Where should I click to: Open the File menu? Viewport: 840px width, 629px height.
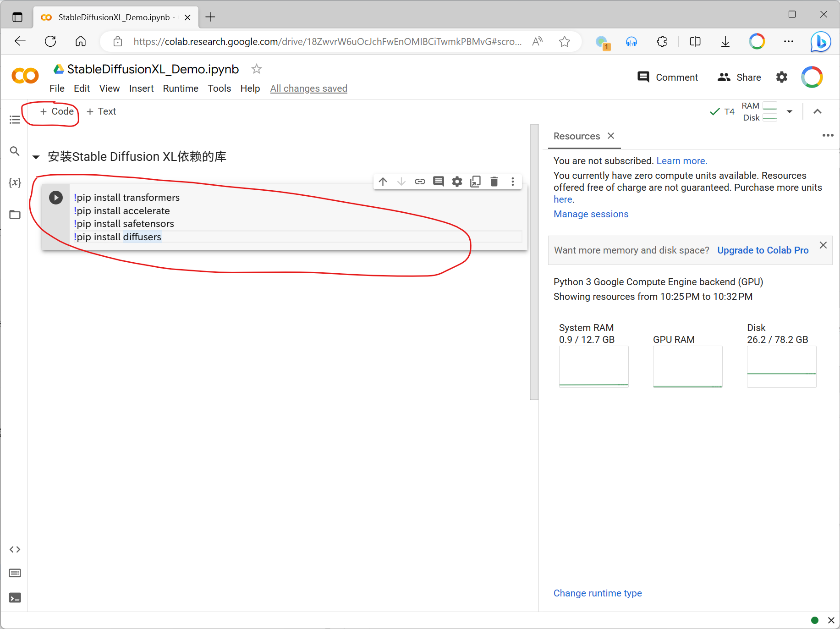tap(57, 88)
